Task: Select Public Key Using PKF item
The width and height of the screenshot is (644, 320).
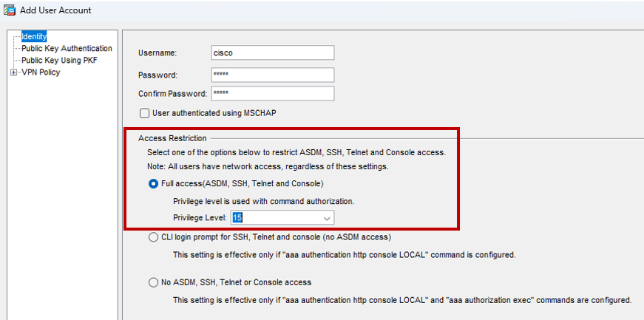Action: [59, 60]
